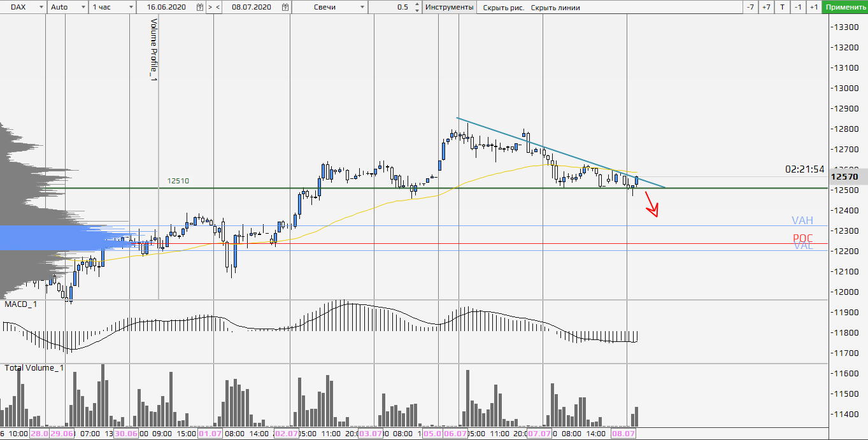Image resolution: width=868 pixels, height=440 pixels.
Task: Click the '<' date shift arrow
Action: 218,7
